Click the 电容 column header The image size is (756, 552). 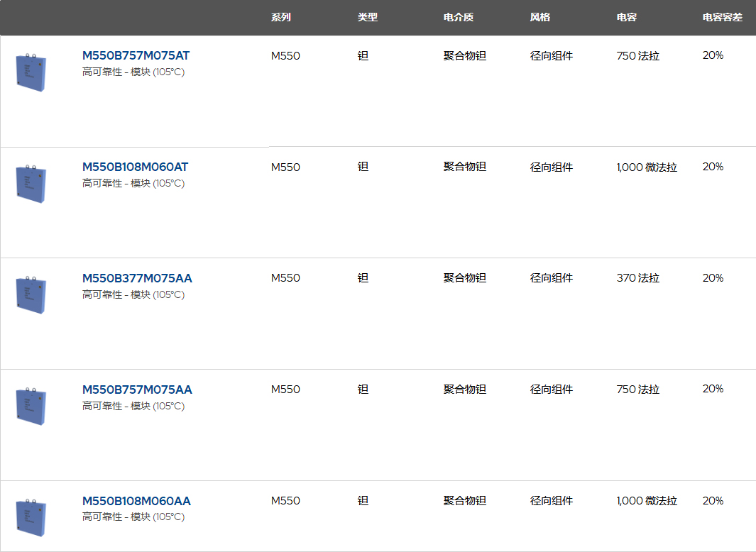(626, 17)
